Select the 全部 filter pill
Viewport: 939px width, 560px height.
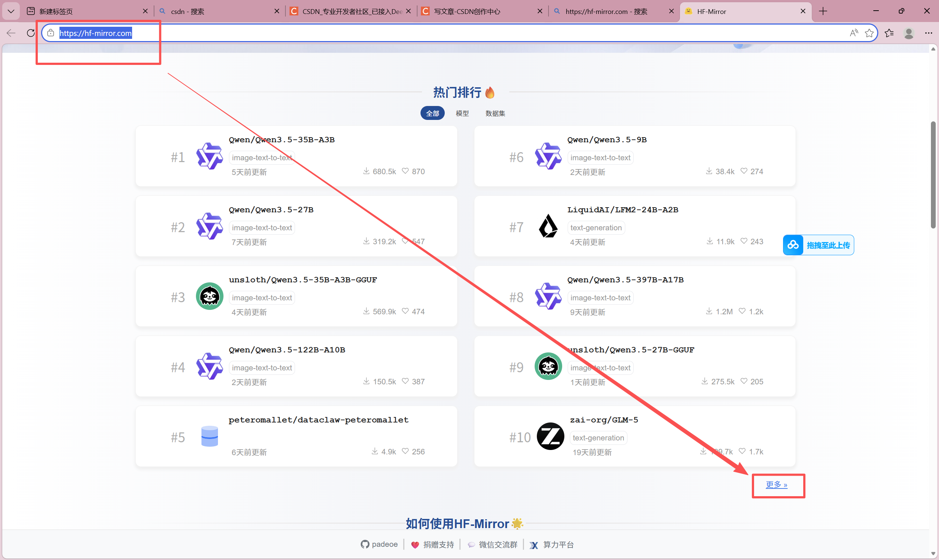click(x=432, y=113)
